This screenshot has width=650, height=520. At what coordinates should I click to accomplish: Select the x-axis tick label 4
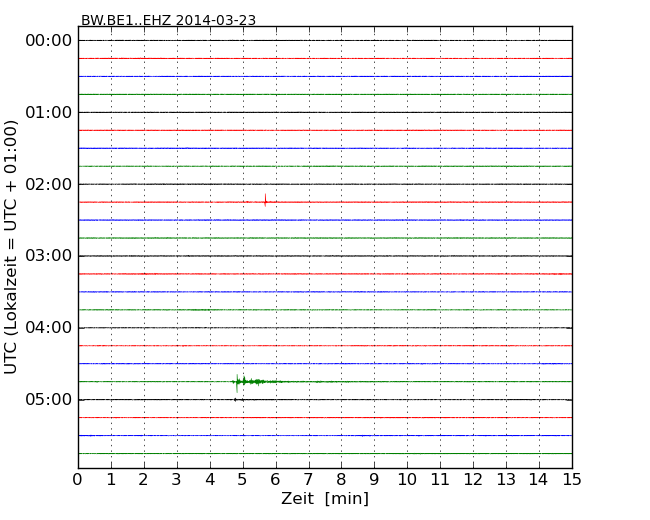210,480
